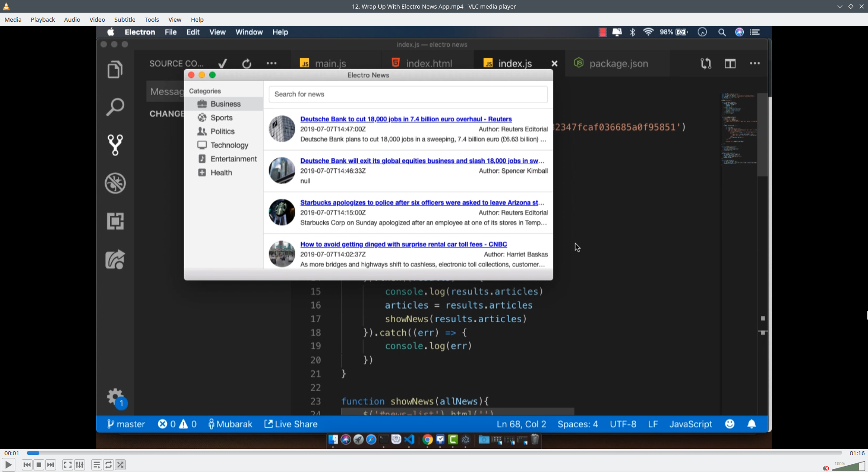The height and width of the screenshot is (472, 868).
Task: Select the Sports category
Action: click(x=224, y=118)
